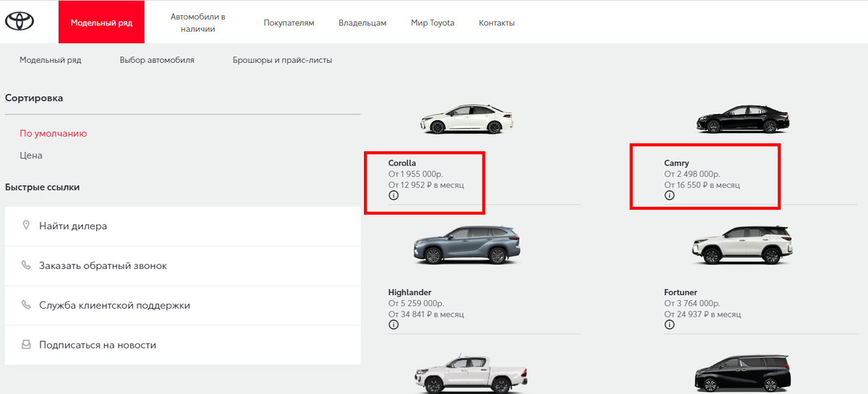Screen dimensions: 868x394
Task: Sort by По умолчанию
Action: pos(54,134)
